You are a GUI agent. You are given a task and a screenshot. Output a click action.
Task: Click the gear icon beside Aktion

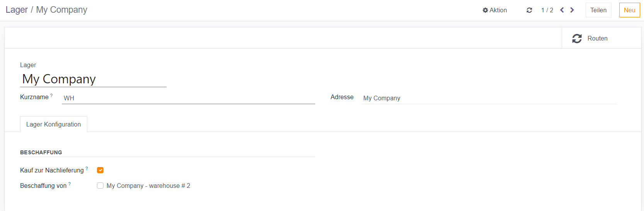point(485,10)
